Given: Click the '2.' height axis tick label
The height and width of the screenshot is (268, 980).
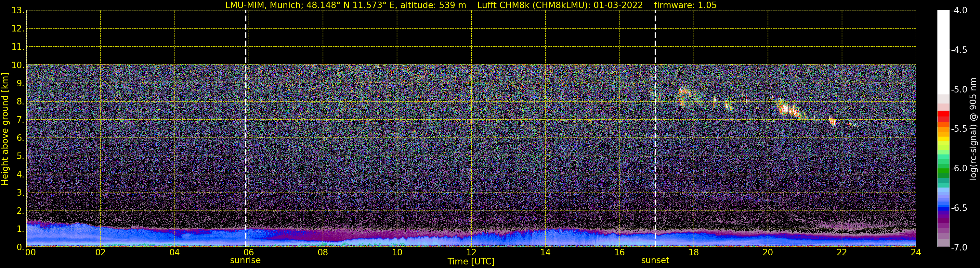Looking at the screenshot, I should pyautogui.click(x=20, y=211).
